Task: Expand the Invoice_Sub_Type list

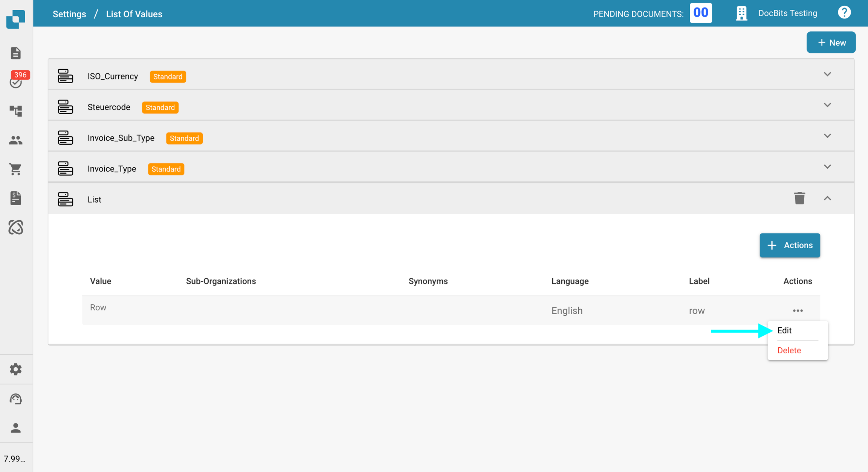Action: click(827, 136)
